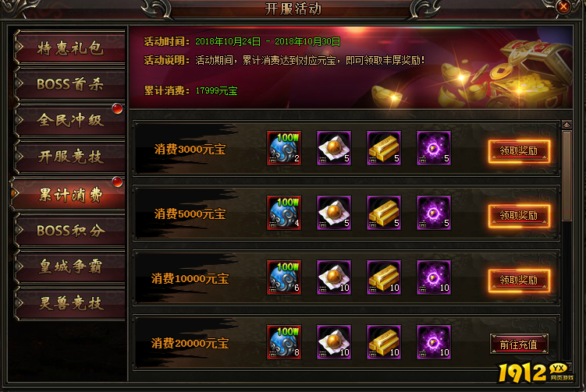Screen dimensions: 586x392
Task: Click the gold bars icon in 10000元宝 row
Action: pyautogui.click(x=384, y=277)
